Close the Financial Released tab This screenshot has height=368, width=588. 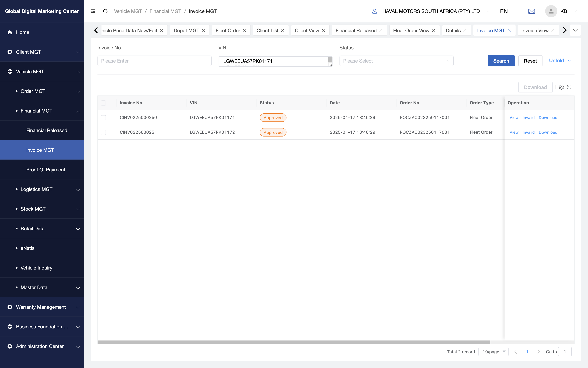point(381,30)
